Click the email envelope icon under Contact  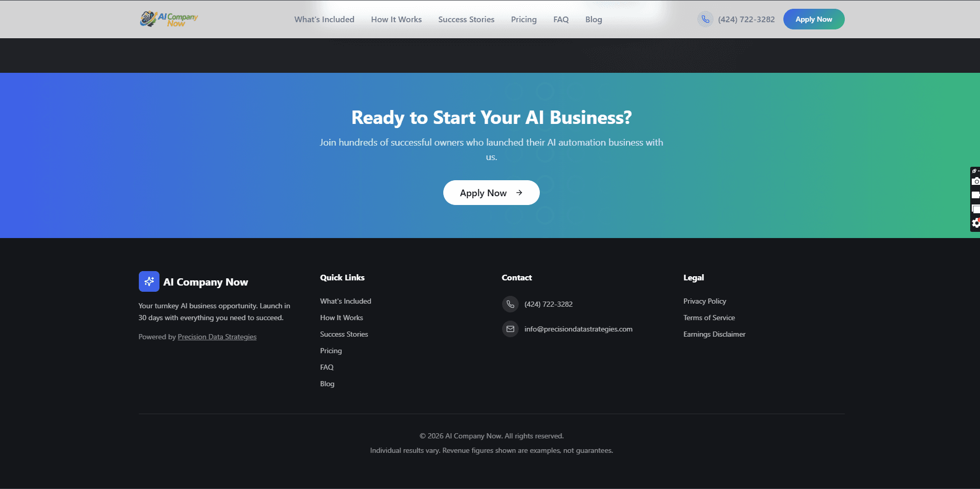510,329
